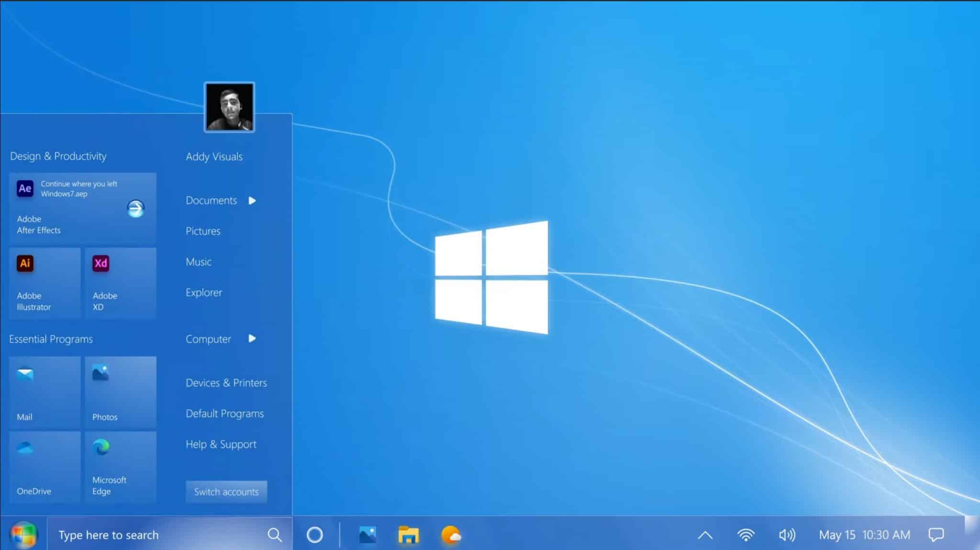Open File Explorer from the taskbar
Image resolution: width=980 pixels, height=550 pixels.
click(x=408, y=535)
